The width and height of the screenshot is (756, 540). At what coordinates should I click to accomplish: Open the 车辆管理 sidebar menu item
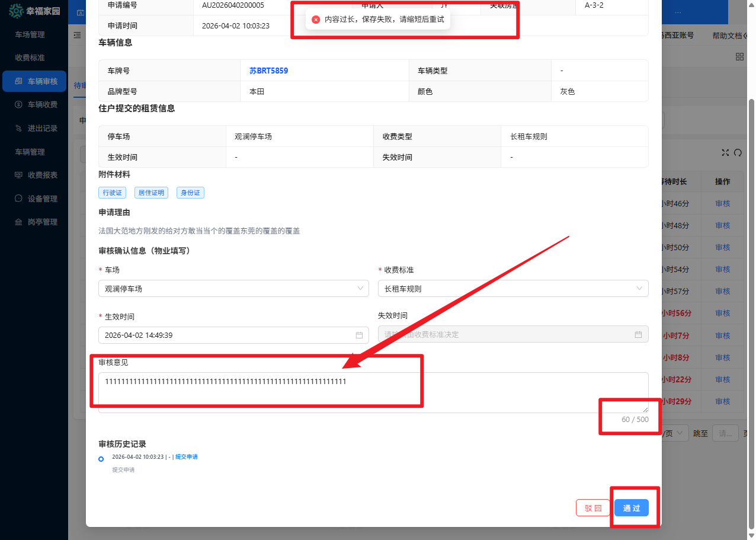[x=30, y=152]
